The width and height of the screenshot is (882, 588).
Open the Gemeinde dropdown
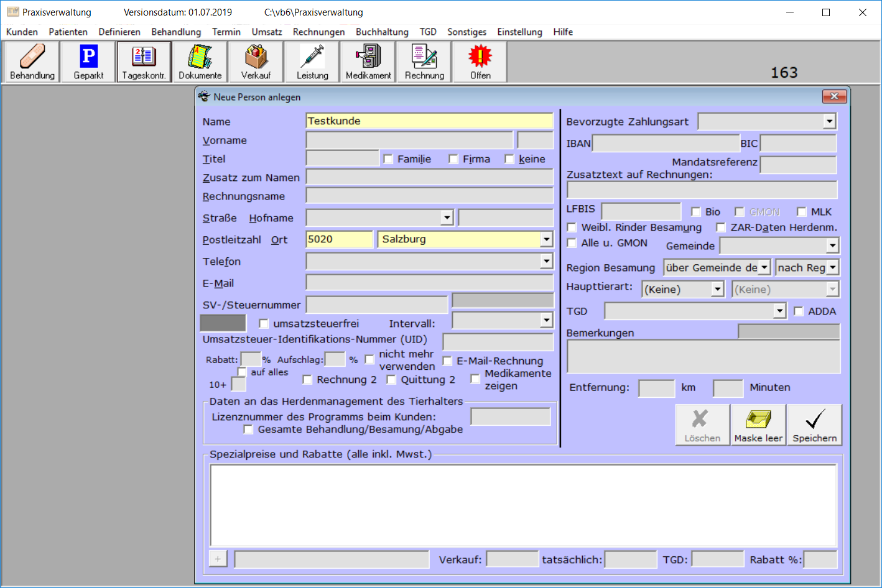pos(832,246)
